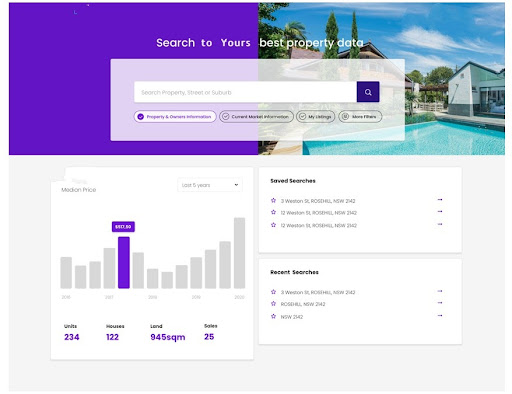
Task: Click the Search Property, Street or Suburb field
Action: pyautogui.click(x=245, y=92)
